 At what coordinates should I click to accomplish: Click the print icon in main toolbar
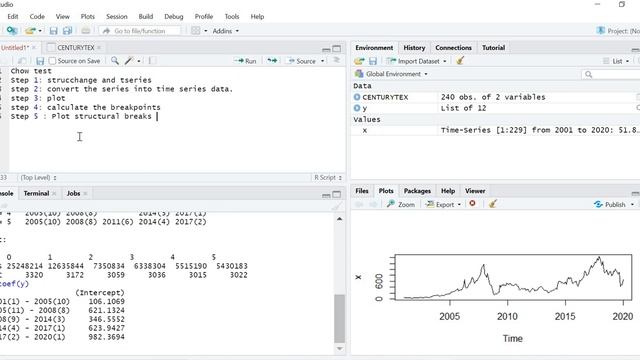[x=85, y=31]
